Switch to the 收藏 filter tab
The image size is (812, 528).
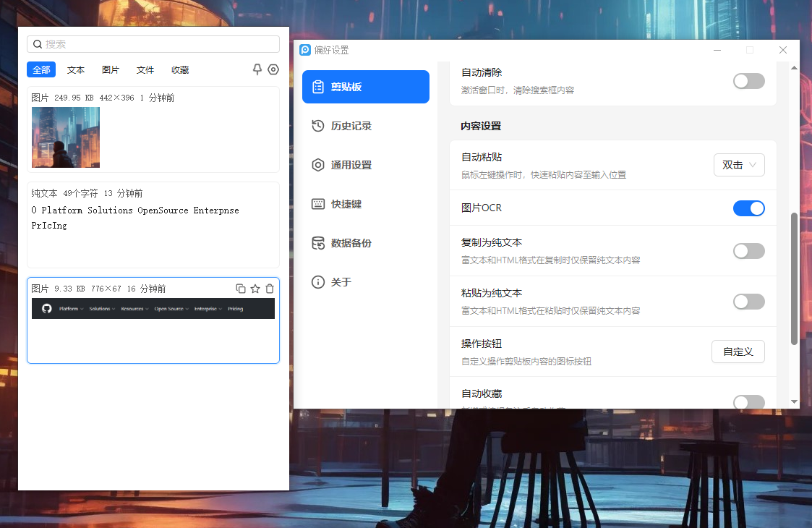[x=180, y=70]
